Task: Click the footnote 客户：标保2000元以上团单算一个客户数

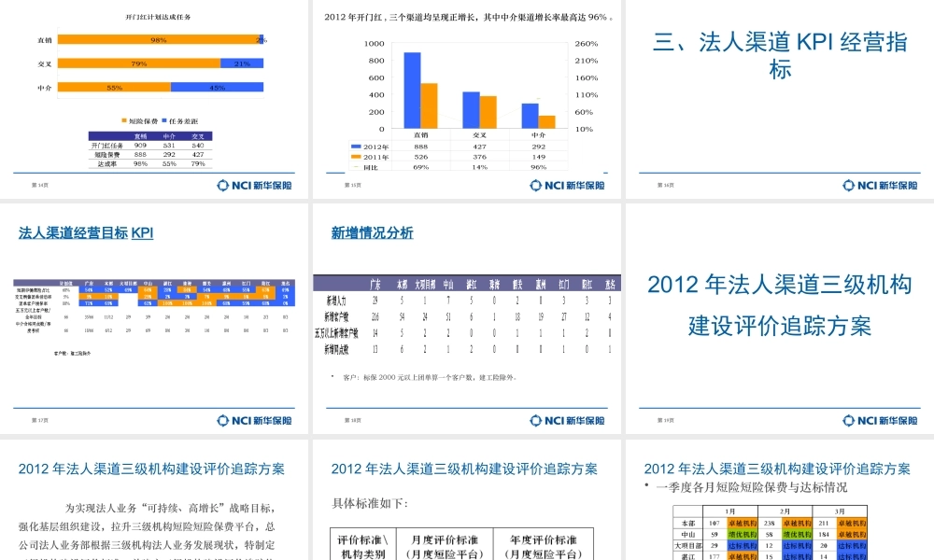Action: (x=430, y=377)
